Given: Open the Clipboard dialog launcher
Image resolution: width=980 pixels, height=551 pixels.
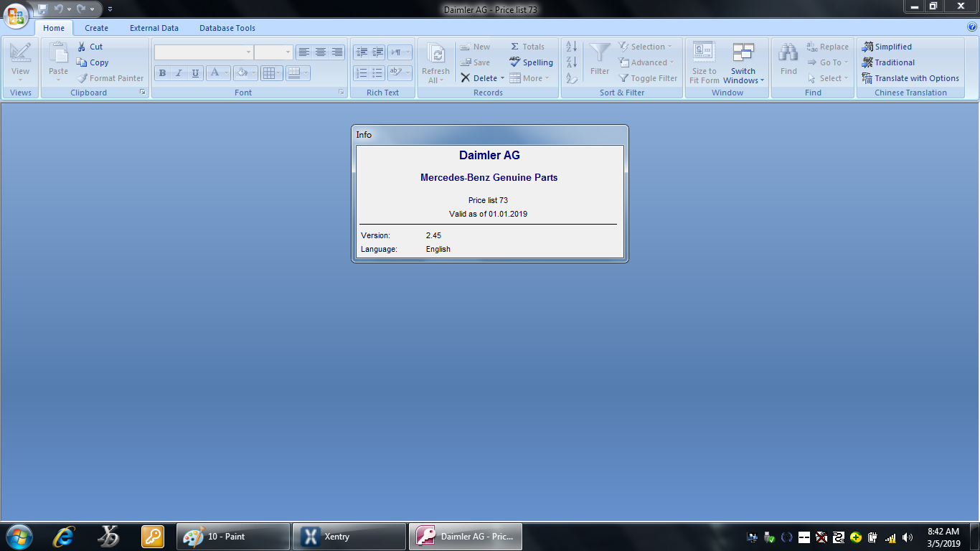Looking at the screenshot, I should 142,93.
